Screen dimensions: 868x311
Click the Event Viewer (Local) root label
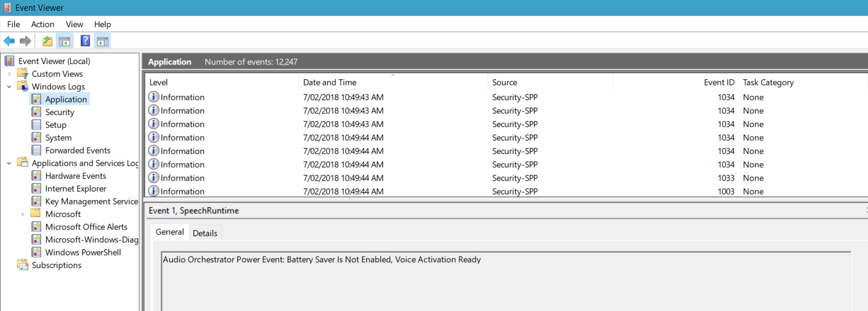(x=54, y=61)
